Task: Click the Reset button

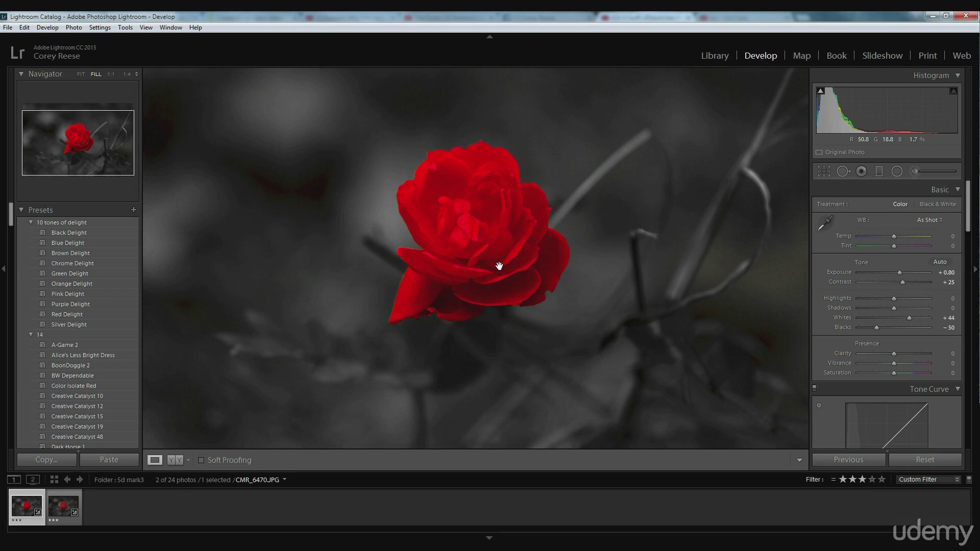Action: pyautogui.click(x=925, y=460)
